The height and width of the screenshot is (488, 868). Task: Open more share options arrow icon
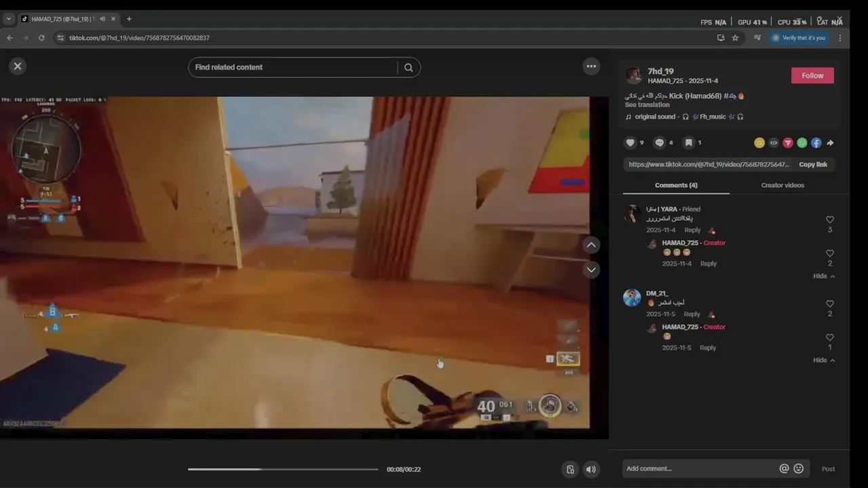830,142
